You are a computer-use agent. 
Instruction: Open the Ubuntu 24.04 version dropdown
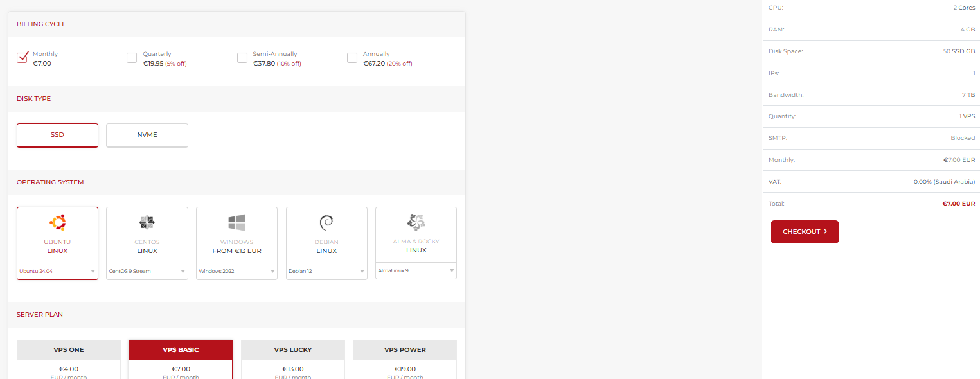57,271
